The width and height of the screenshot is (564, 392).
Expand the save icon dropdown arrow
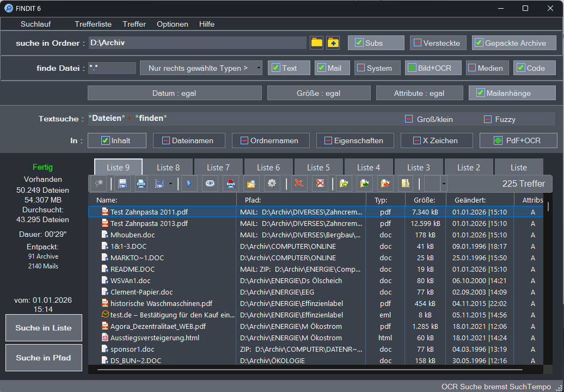coord(170,184)
